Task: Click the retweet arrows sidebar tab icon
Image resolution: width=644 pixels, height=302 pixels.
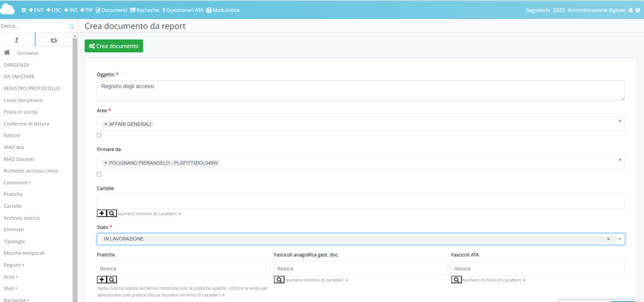Action: 54,40
